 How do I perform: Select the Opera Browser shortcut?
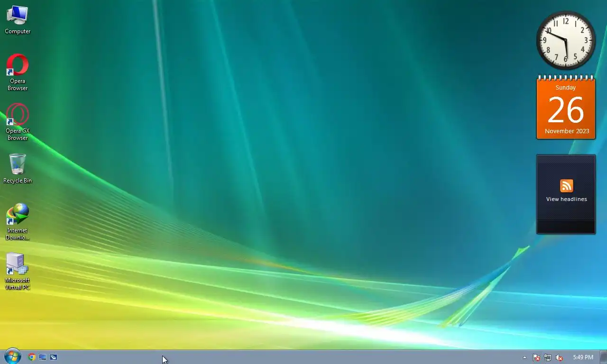tap(18, 72)
